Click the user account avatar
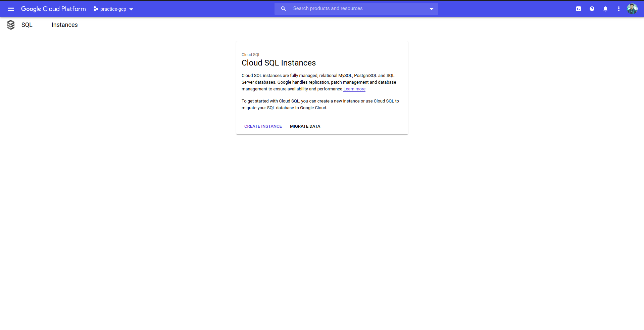 pyautogui.click(x=632, y=9)
